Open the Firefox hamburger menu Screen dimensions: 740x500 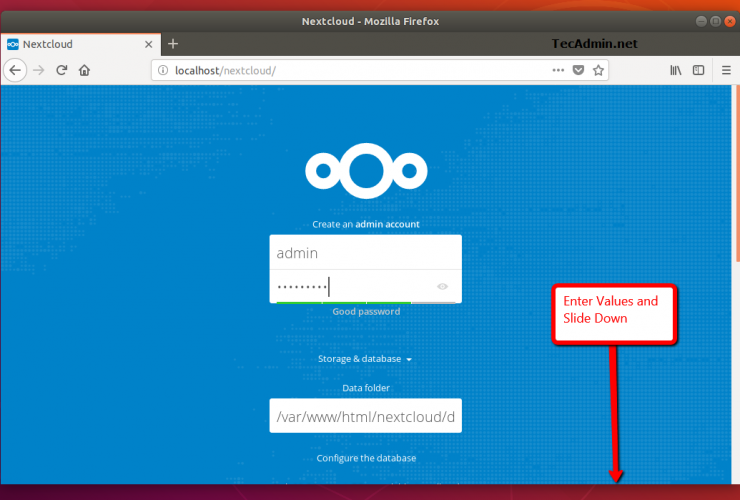pyautogui.click(x=726, y=70)
